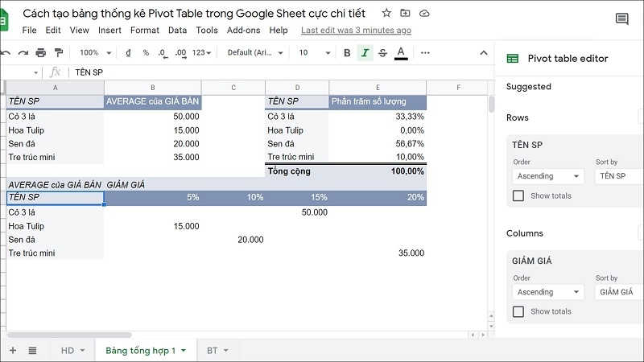Click the Pivot table editor icon
The image size is (644, 362).
point(513,58)
